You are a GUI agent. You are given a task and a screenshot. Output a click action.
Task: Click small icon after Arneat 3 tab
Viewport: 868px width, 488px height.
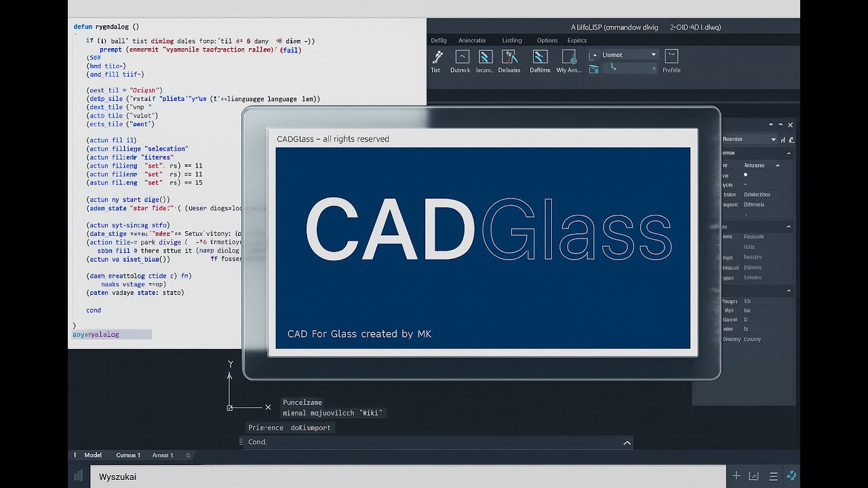click(189, 455)
